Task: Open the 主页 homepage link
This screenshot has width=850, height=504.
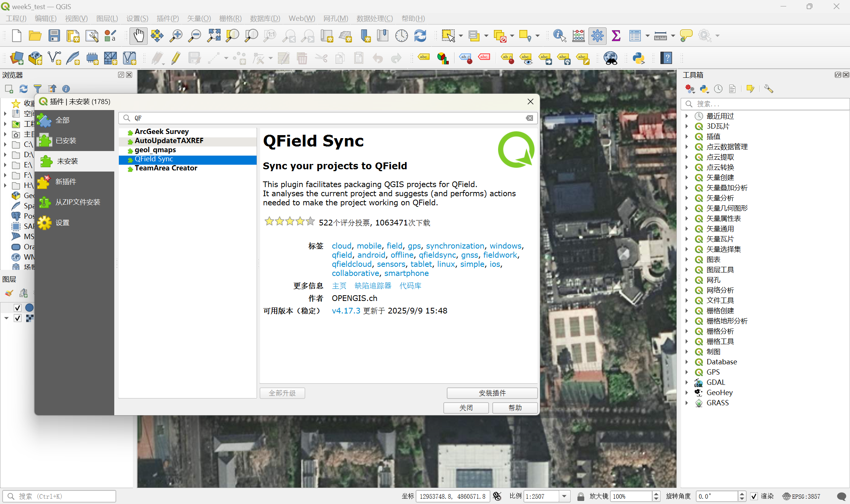Action: [x=339, y=286]
